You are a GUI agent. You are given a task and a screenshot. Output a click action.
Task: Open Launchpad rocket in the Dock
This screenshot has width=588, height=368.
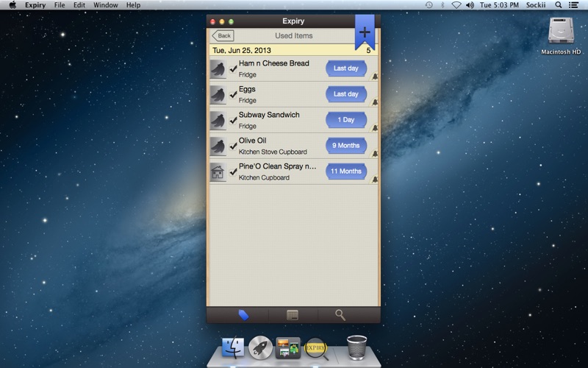point(260,347)
